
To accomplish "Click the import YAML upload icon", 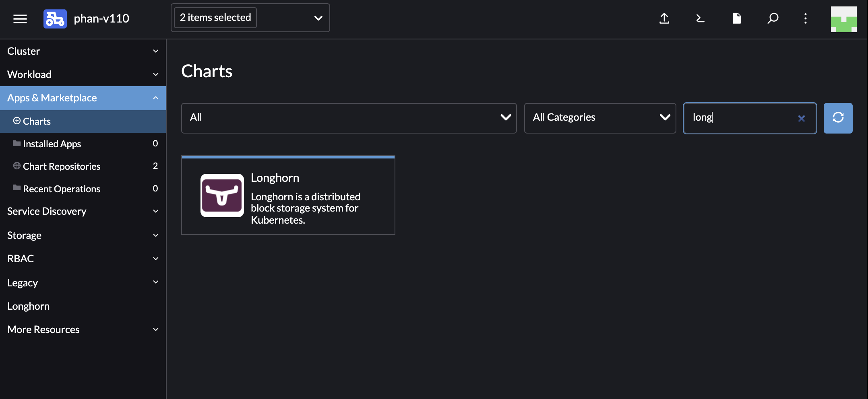I will (x=664, y=19).
